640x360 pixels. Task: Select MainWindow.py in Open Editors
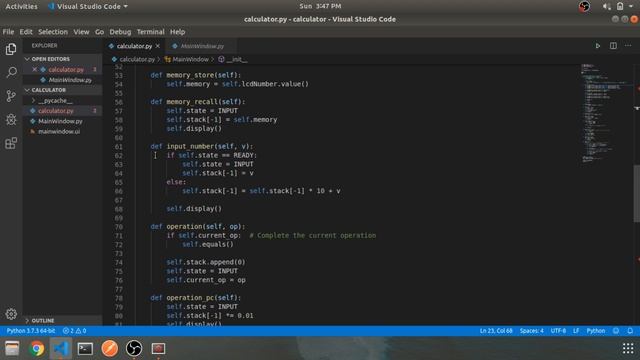click(x=70, y=80)
